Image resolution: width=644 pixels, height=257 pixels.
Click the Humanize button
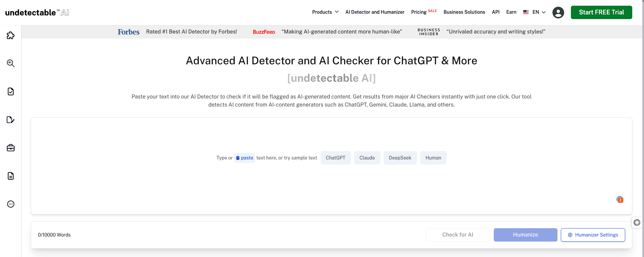point(525,235)
